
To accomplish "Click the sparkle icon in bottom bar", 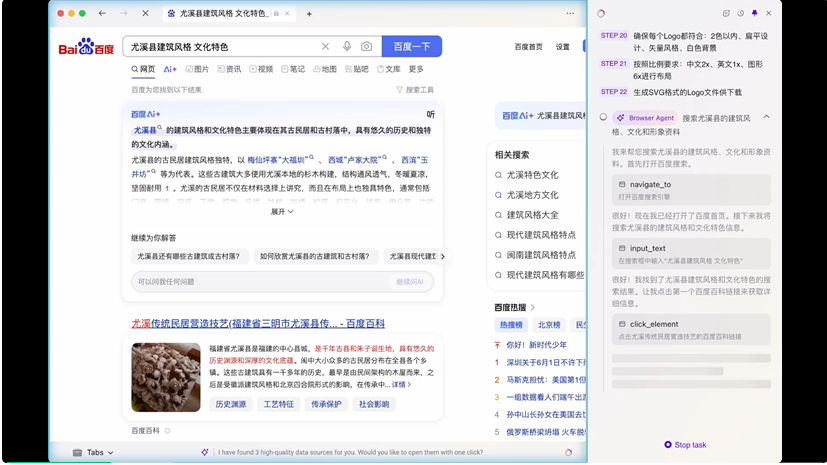I will [205, 452].
